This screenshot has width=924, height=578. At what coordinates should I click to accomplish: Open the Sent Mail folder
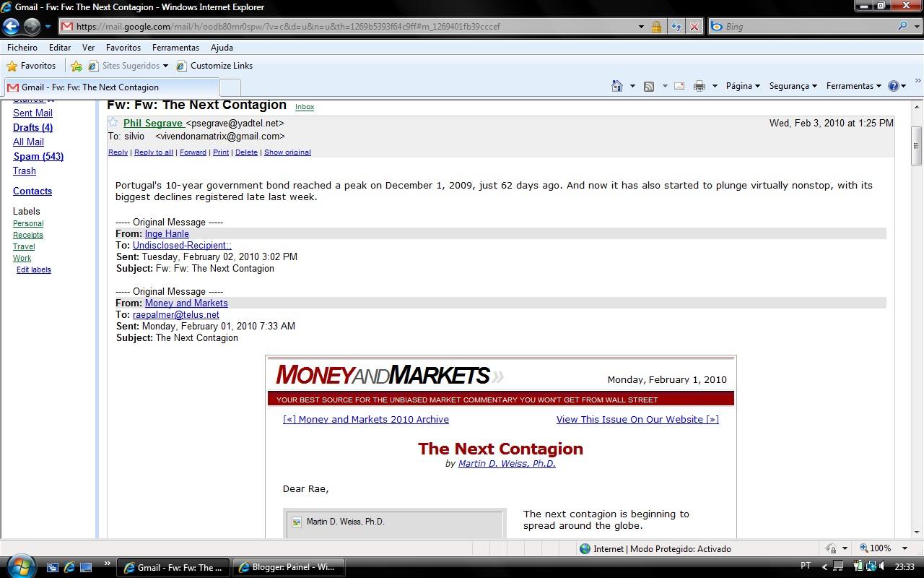[x=32, y=113]
